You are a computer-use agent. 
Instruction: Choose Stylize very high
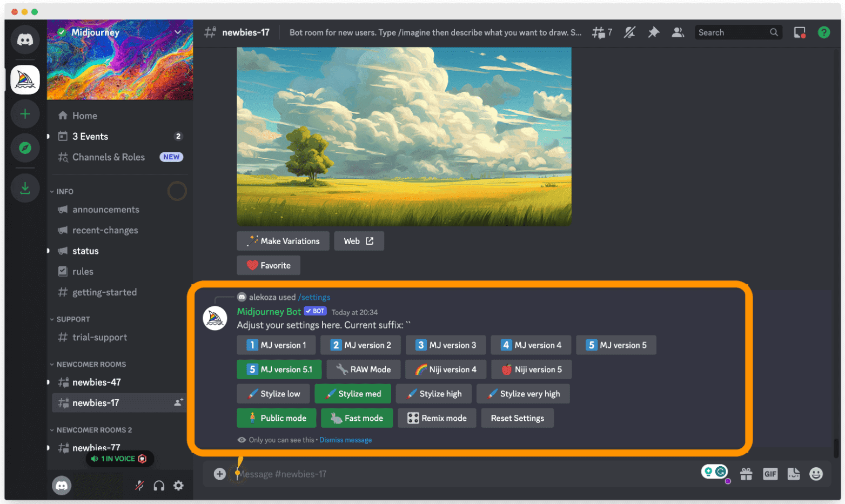[523, 394]
